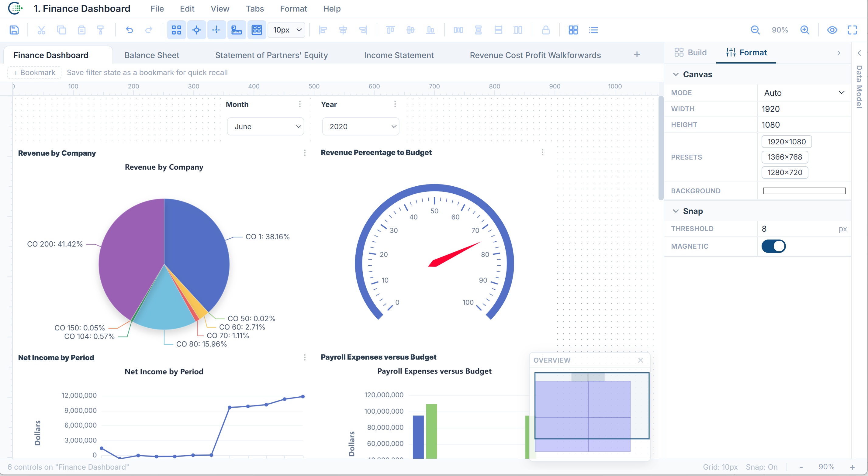Save the dashboard
868x476 pixels.
pyautogui.click(x=14, y=30)
